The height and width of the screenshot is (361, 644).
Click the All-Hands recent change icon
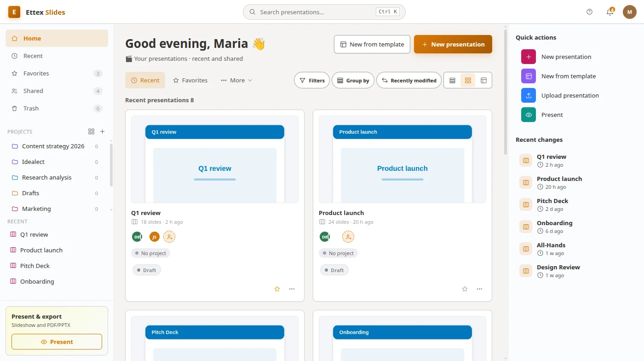point(526,249)
